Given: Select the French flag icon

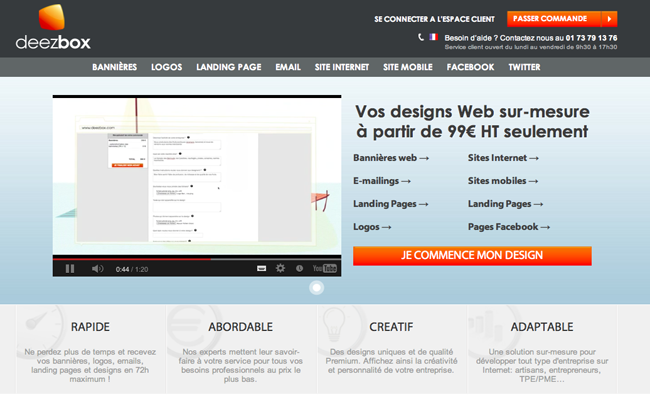Looking at the screenshot, I should (433, 37).
